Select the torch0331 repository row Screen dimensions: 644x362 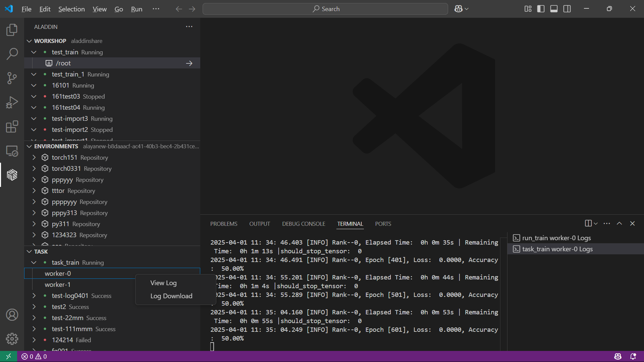pos(112,168)
